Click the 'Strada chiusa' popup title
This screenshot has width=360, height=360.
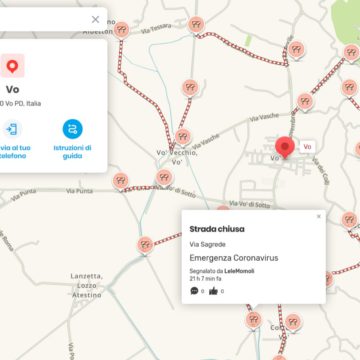[x=217, y=229]
